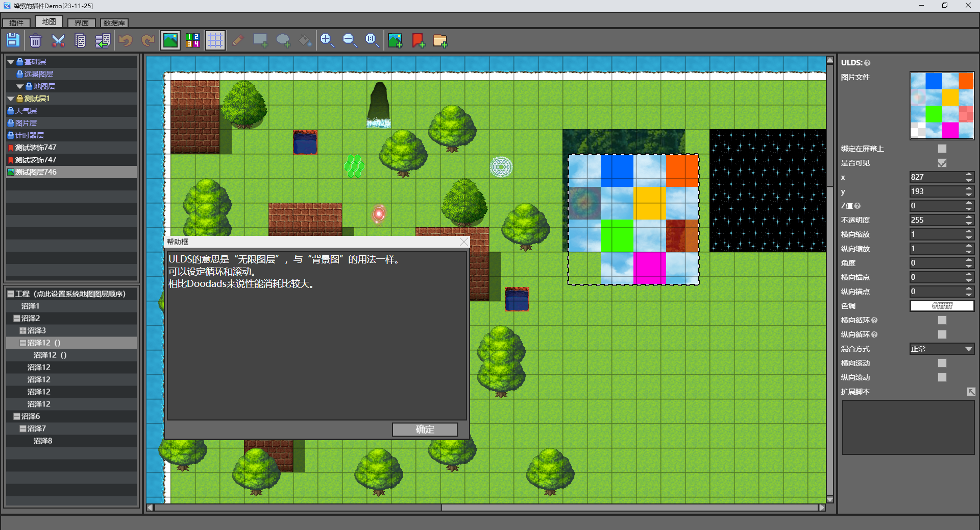Image resolution: width=980 pixels, height=530 pixels.
Task: Close the 帮助框 dialog with X
Action: (463, 242)
